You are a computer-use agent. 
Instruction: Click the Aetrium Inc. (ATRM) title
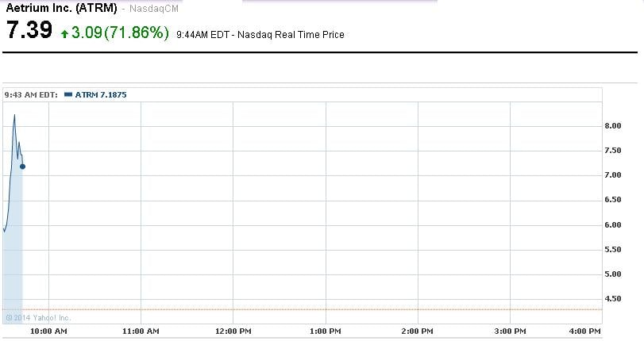(x=62, y=8)
